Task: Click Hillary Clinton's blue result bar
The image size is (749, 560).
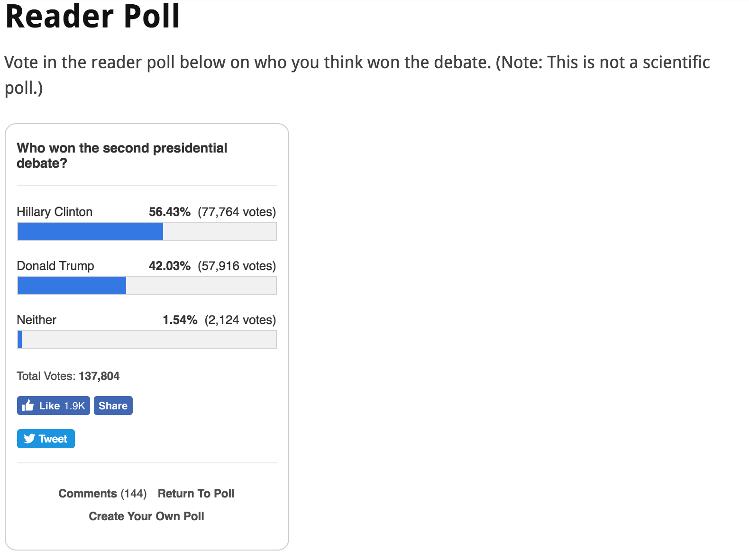Action: [91, 232]
